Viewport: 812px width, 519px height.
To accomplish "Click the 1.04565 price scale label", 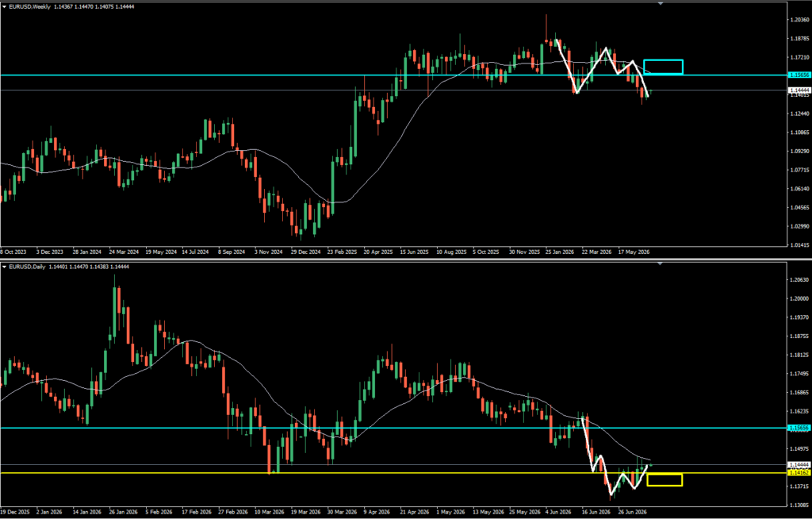I will coord(799,207).
